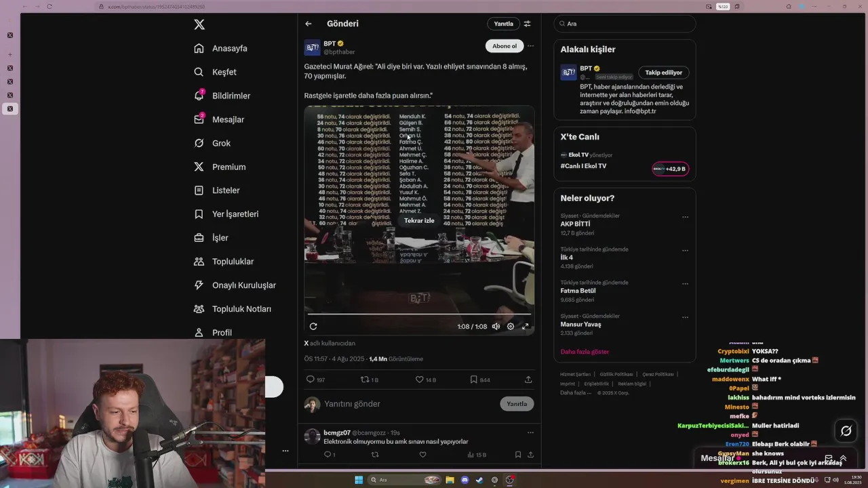Open options for Mansur Yavaş trend
Screen dimensions: 868x488
(x=685, y=317)
